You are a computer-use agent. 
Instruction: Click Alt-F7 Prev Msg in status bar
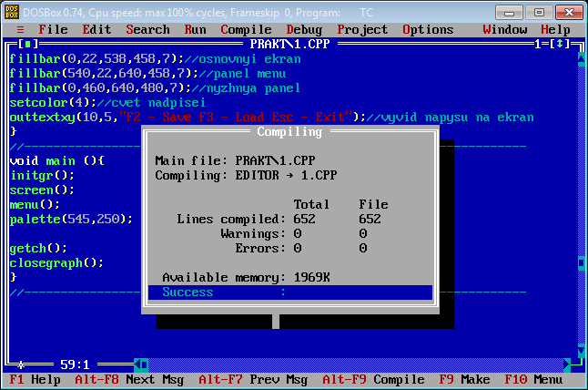tap(253, 380)
